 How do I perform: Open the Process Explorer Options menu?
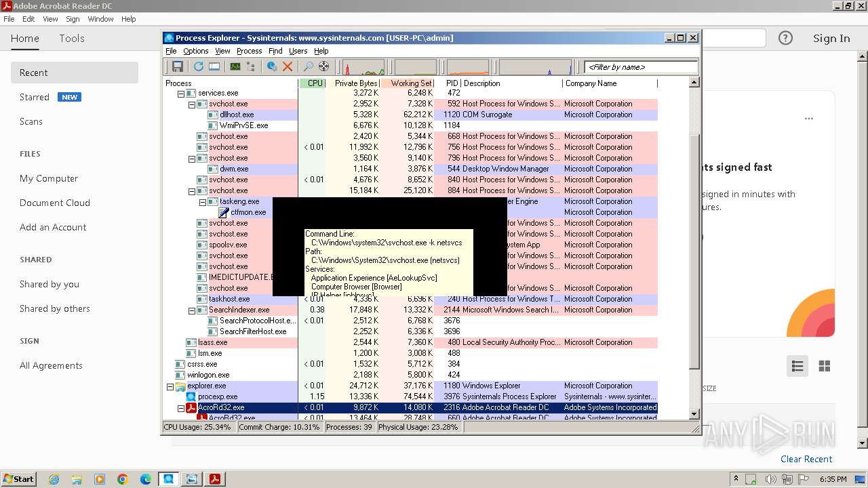click(x=196, y=51)
